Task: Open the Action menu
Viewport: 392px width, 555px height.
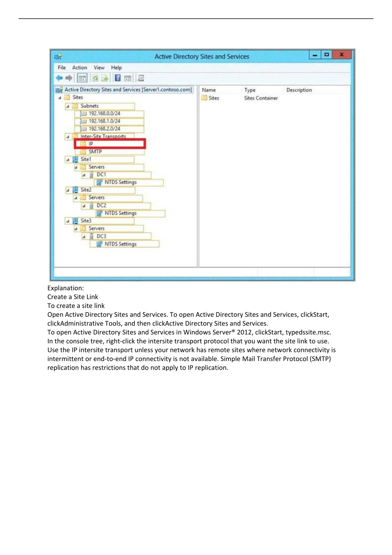Action: pos(80,68)
